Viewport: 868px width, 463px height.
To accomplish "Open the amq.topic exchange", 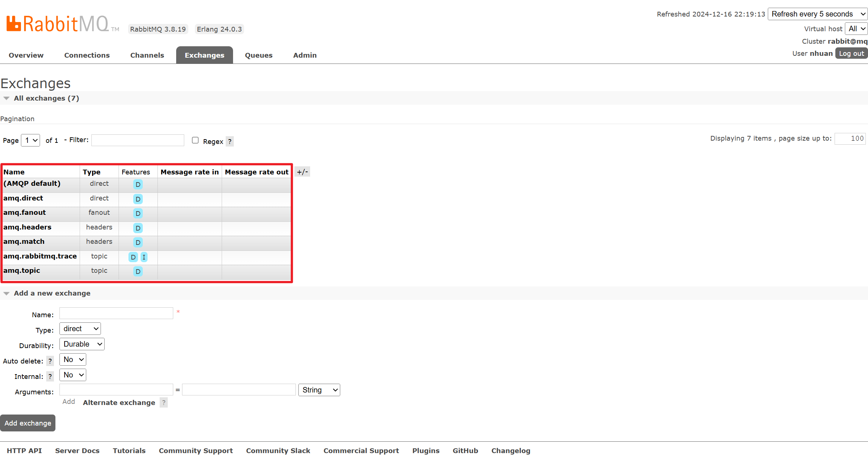I will pyautogui.click(x=22, y=270).
